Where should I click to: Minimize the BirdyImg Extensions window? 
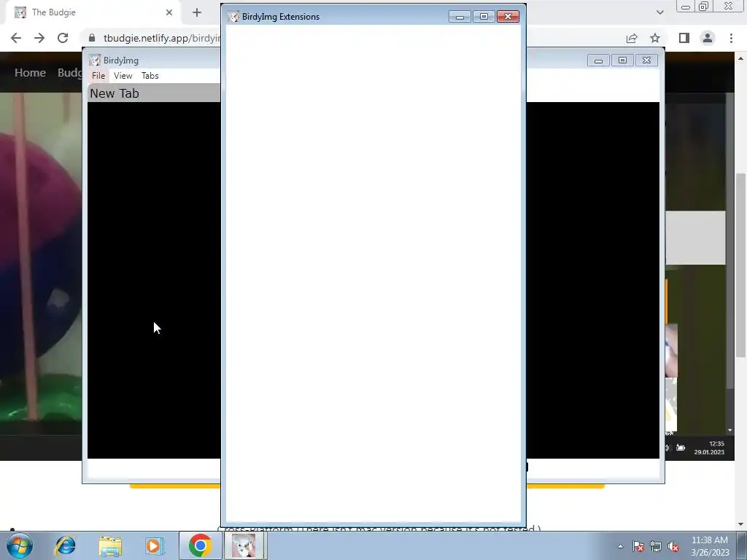460,17
